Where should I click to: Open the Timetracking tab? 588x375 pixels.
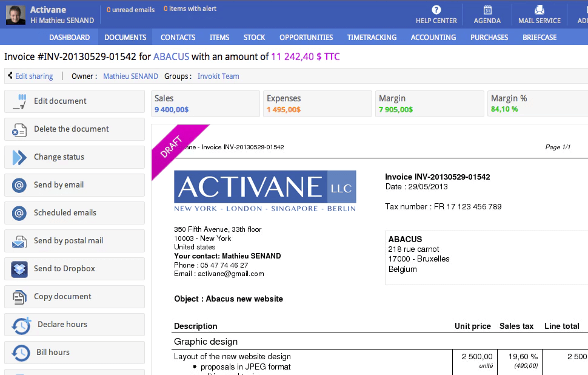click(x=372, y=37)
